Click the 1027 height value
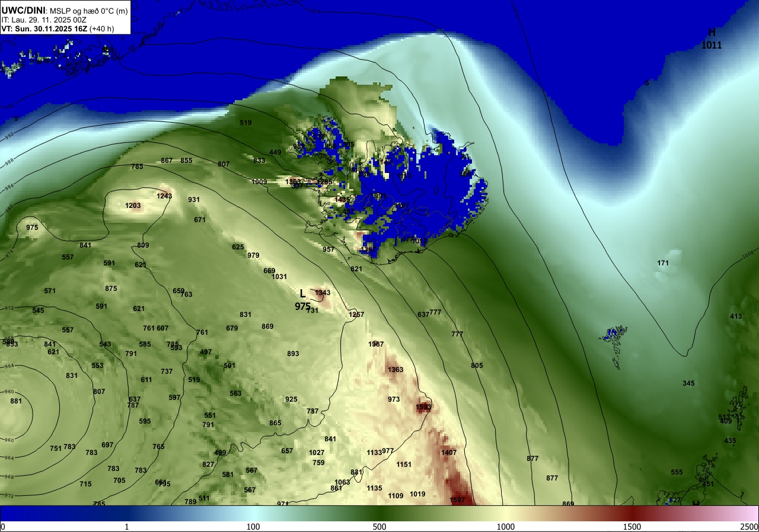 tap(317, 453)
